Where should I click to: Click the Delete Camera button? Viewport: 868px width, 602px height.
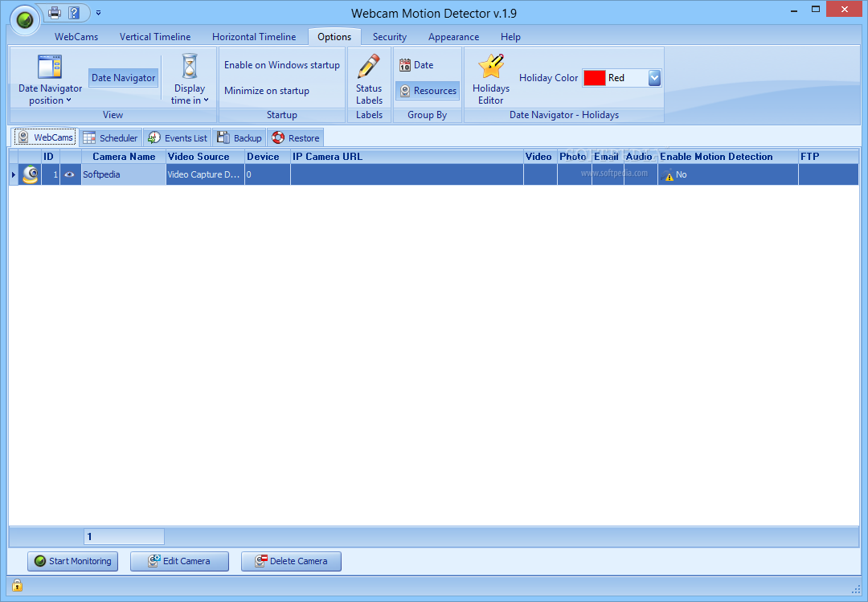tap(291, 561)
